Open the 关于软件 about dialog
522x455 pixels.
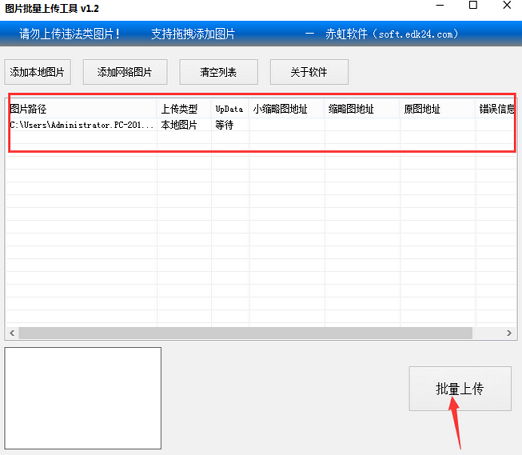pos(309,72)
